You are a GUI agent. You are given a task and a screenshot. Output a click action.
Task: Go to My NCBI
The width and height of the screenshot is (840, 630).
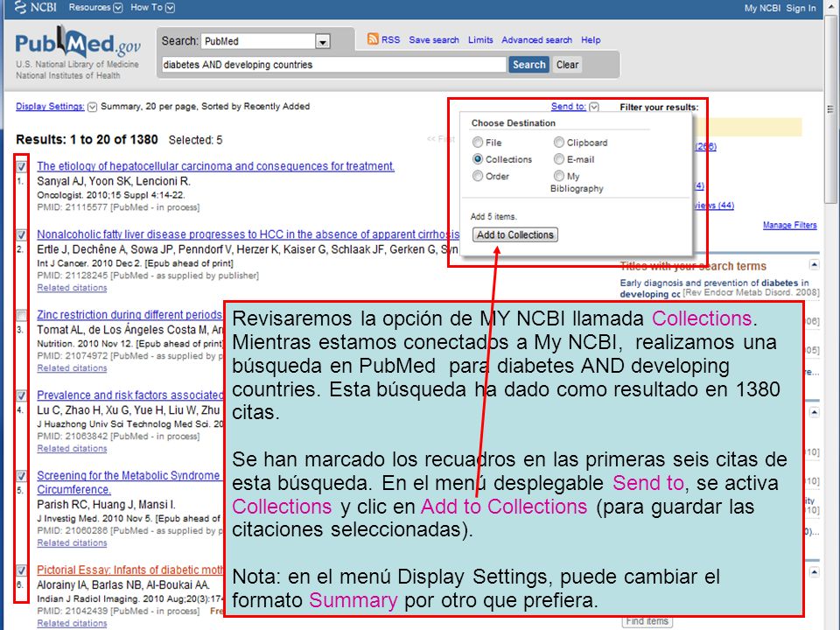(x=762, y=8)
